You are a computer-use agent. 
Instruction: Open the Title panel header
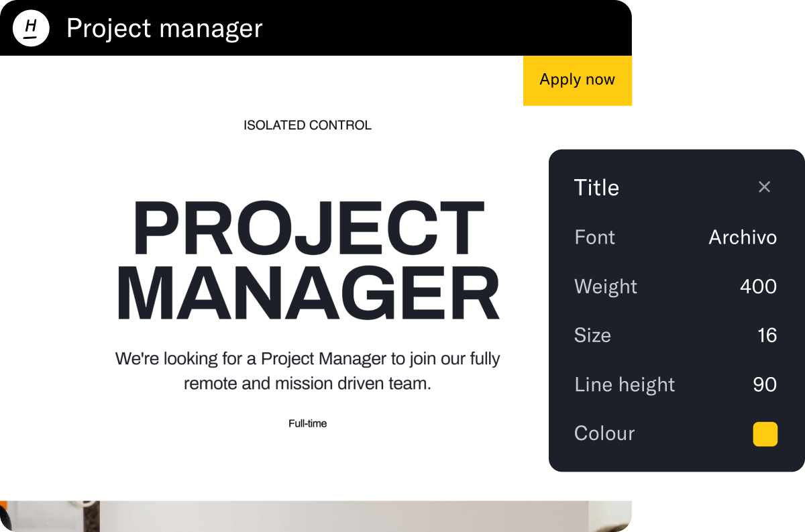tap(596, 188)
